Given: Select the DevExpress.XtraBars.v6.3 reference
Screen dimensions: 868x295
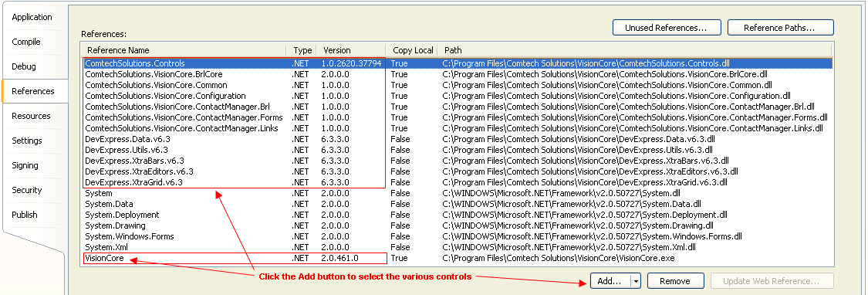Looking at the screenshot, I should (458, 161).
